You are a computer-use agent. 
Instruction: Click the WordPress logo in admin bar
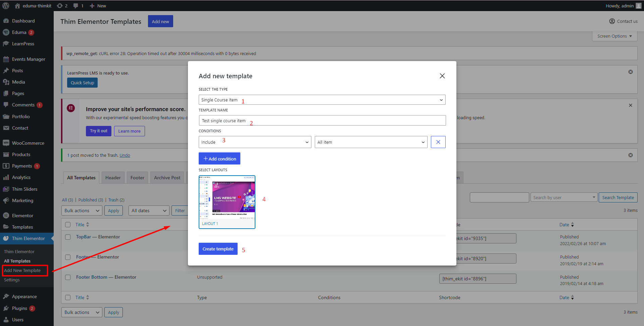click(x=6, y=6)
